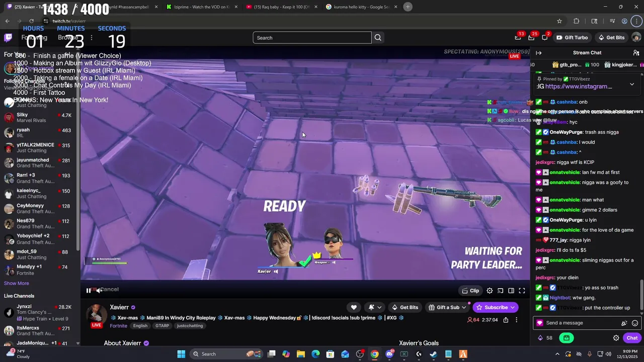The height and width of the screenshot is (362, 644).
Task: Follow Xavierr with the heart button
Action: [354, 307]
